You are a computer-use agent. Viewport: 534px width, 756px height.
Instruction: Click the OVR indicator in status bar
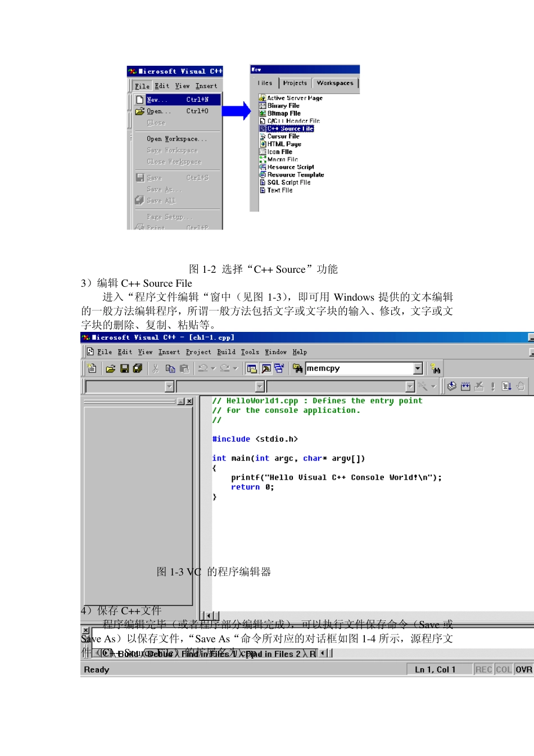[523, 669]
